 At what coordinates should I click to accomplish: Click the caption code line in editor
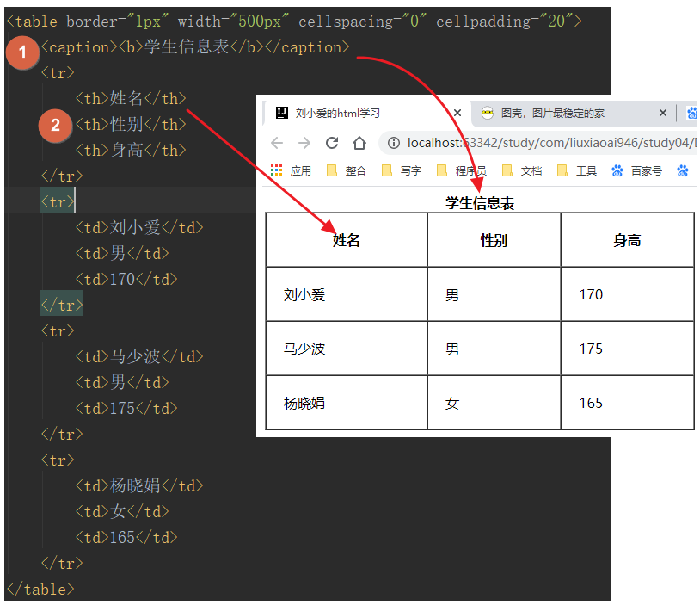click(195, 47)
